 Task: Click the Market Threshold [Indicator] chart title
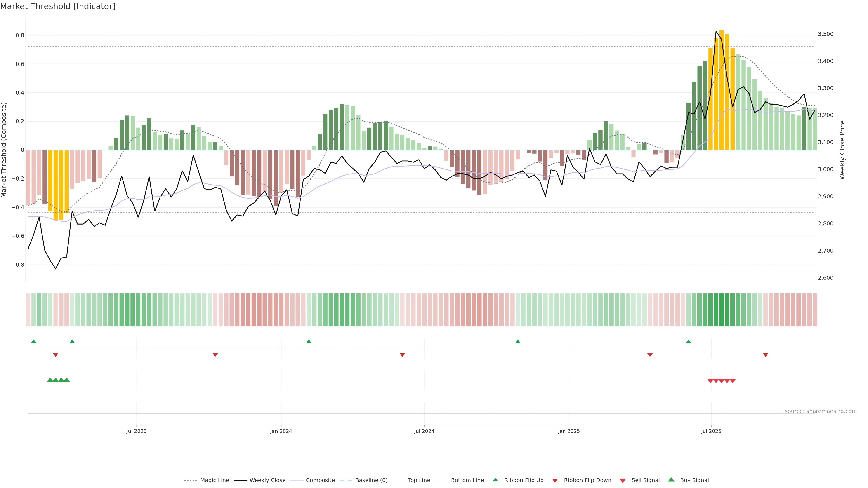pos(58,6)
